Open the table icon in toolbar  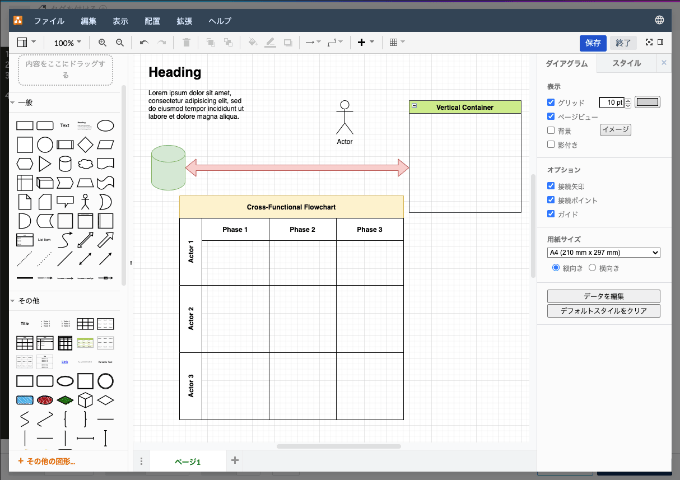pyautogui.click(x=393, y=43)
